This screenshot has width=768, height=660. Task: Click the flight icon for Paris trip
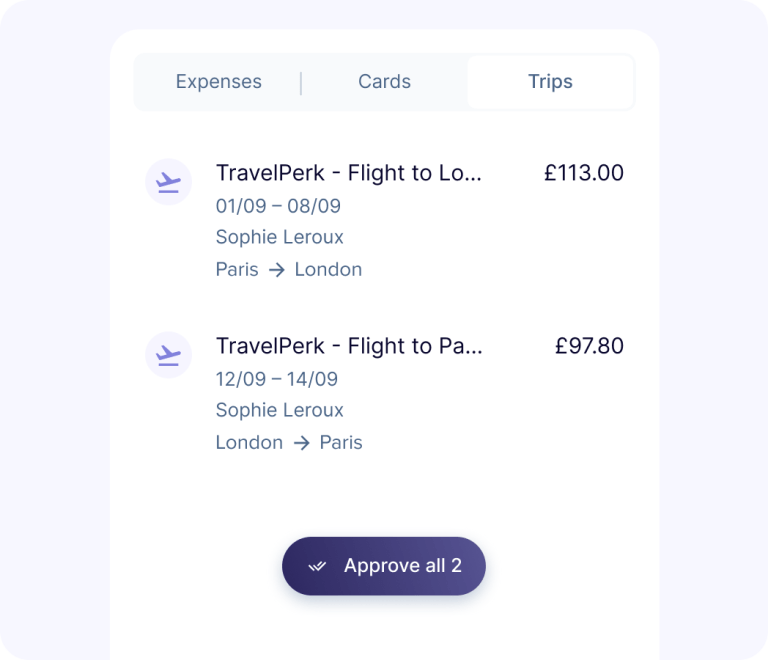tap(169, 356)
